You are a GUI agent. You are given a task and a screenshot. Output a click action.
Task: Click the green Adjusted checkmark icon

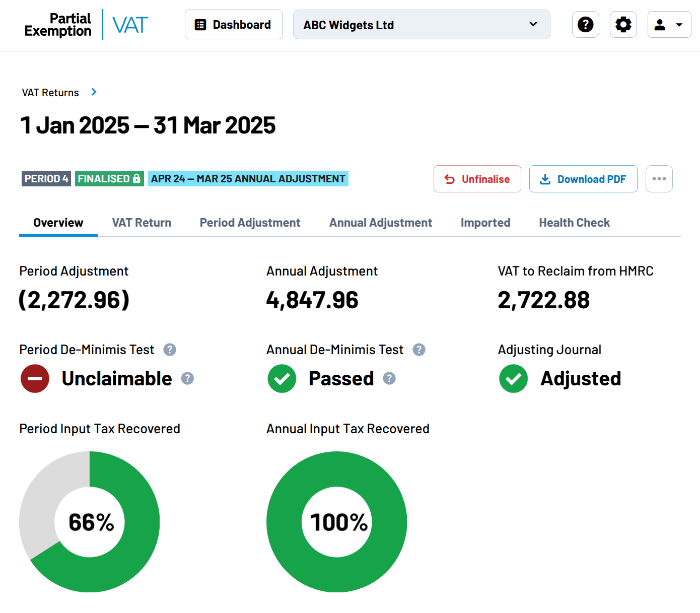(x=513, y=379)
